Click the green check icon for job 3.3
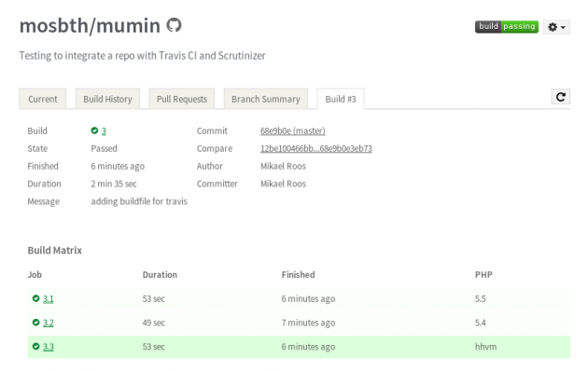588x371 pixels. 35,346
